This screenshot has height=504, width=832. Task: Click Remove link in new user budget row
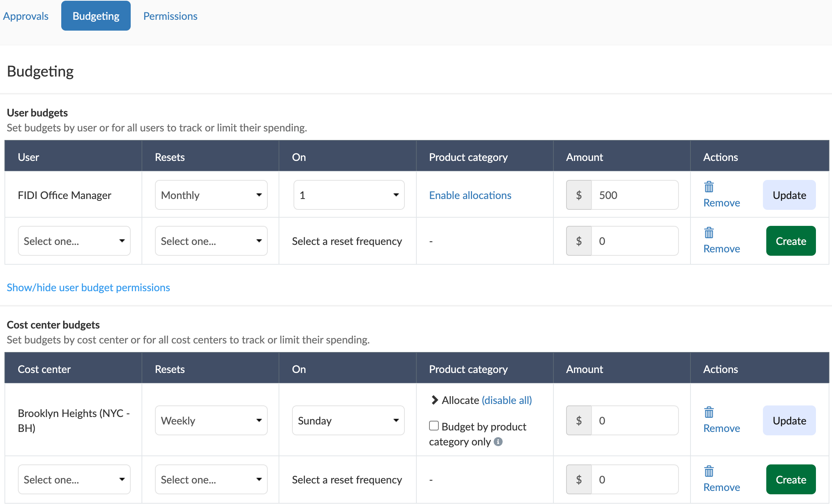tap(721, 249)
